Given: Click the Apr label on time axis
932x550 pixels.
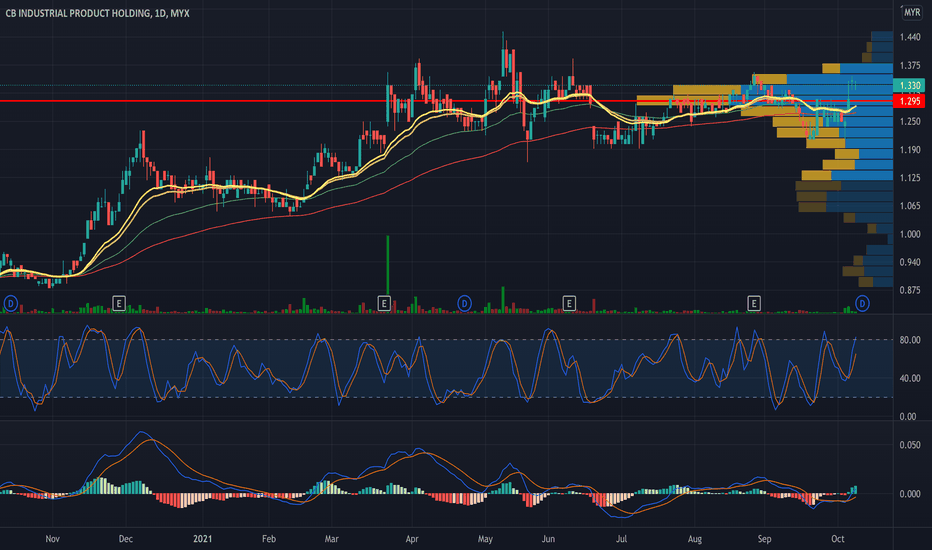Looking at the screenshot, I should (412, 539).
